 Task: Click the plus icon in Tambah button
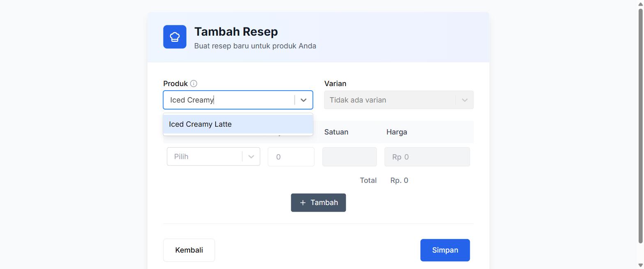point(303,203)
